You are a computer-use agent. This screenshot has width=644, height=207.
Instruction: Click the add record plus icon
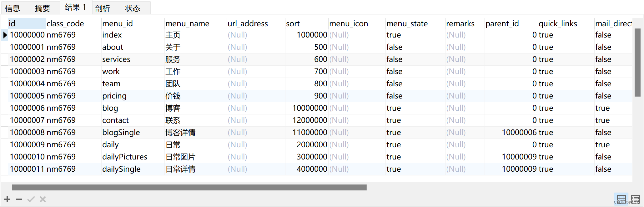pos(7,199)
